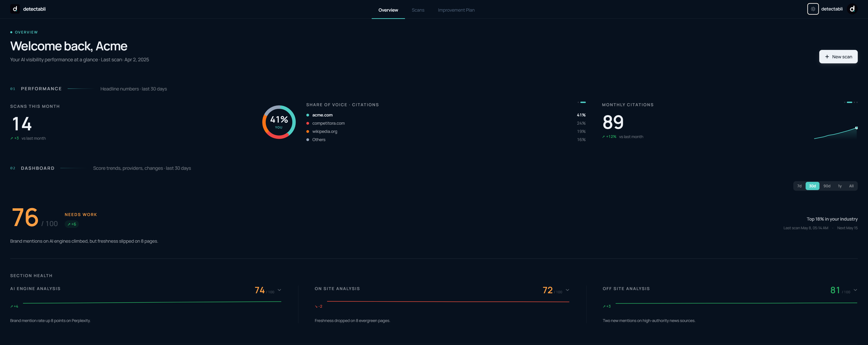Select the 90d time range
The width and height of the screenshot is (868, 345).
(x=827, y=186)
